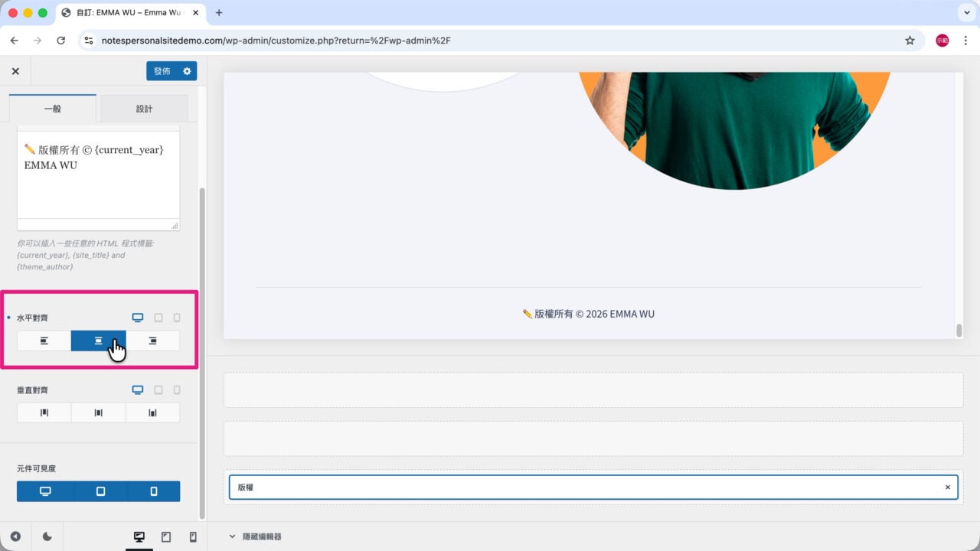
Task: Select tablet device icon for 垂直對齊
Action: 158,390
